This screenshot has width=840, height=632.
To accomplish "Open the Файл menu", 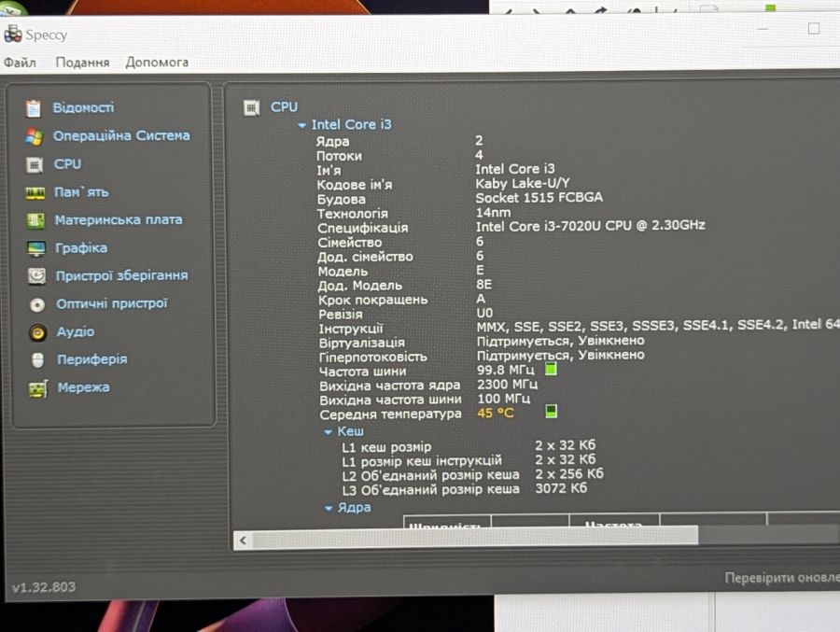I will [20, 63].
